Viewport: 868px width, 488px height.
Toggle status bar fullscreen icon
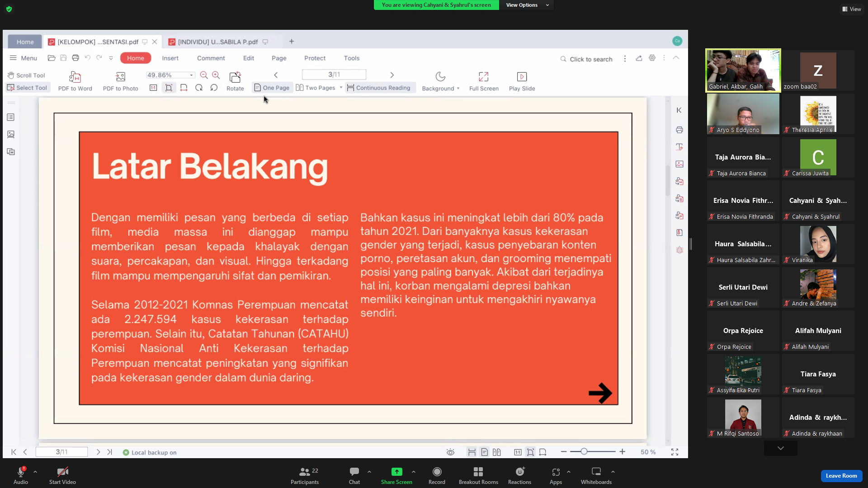click(x=675, y=452)
